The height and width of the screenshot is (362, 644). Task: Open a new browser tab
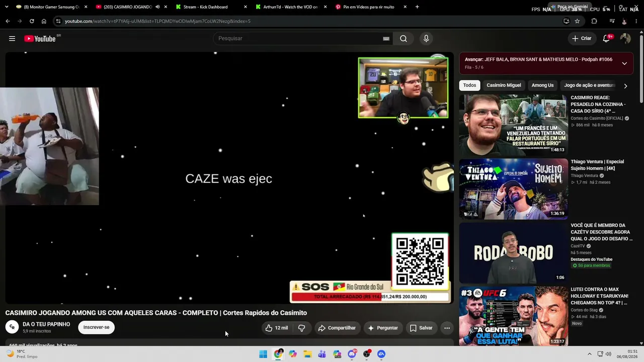(417, 7)
